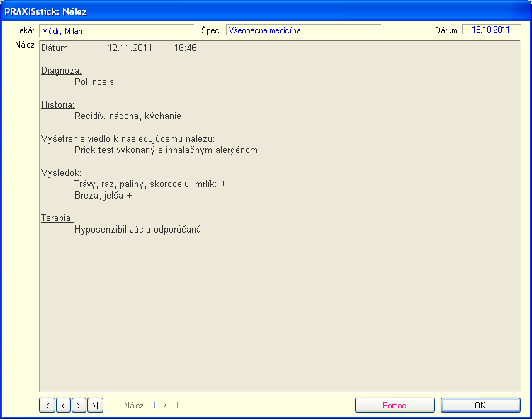This screenshot has width=532, height=419.
Task: Go to the next Nález record
Action: [79, 405]
